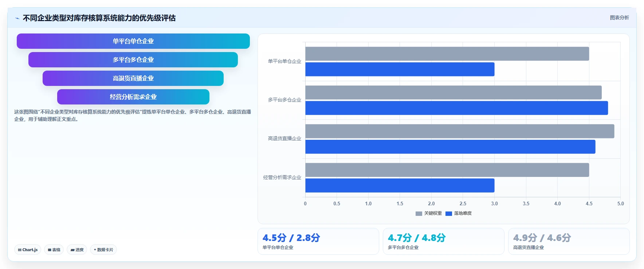Select the 高退货直播企业 funnel bar

pyautogui.click(x=133, y=78)
